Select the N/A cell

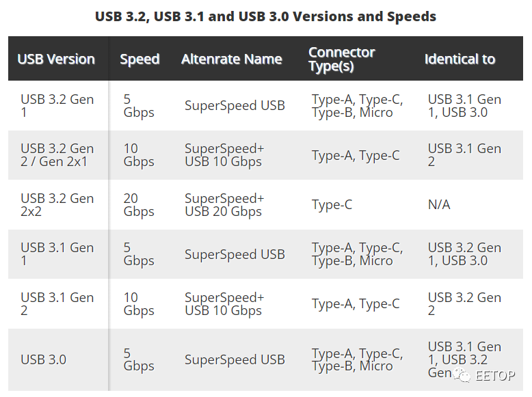[x=439, y=205]
